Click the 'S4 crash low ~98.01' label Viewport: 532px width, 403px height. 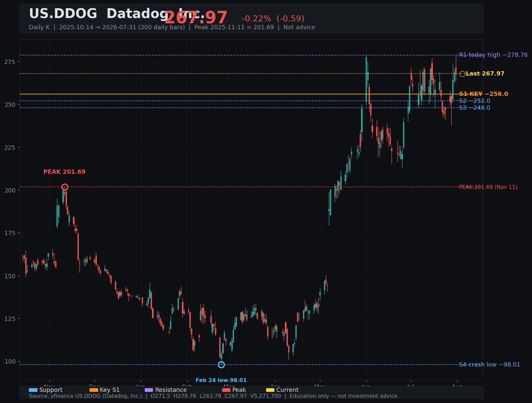489,365
